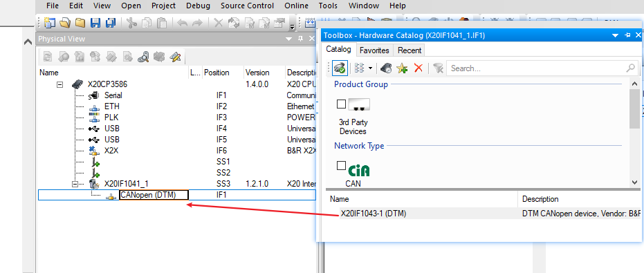
Task: Open the Window menu
Action: (363, 6)
